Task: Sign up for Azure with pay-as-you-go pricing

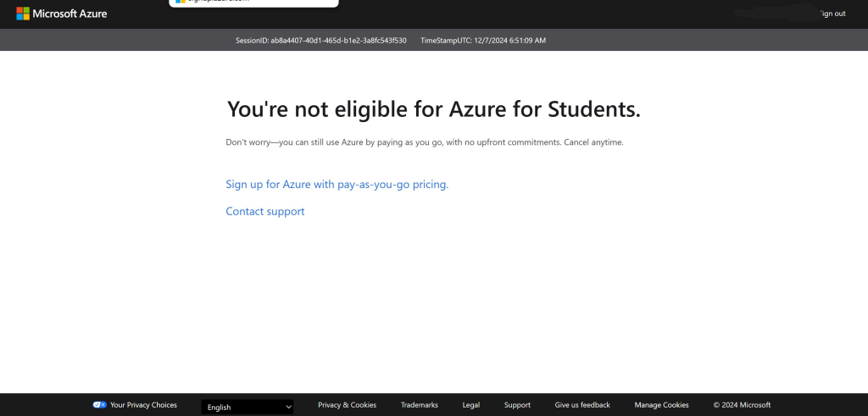Action: click(x=337, y=184)
